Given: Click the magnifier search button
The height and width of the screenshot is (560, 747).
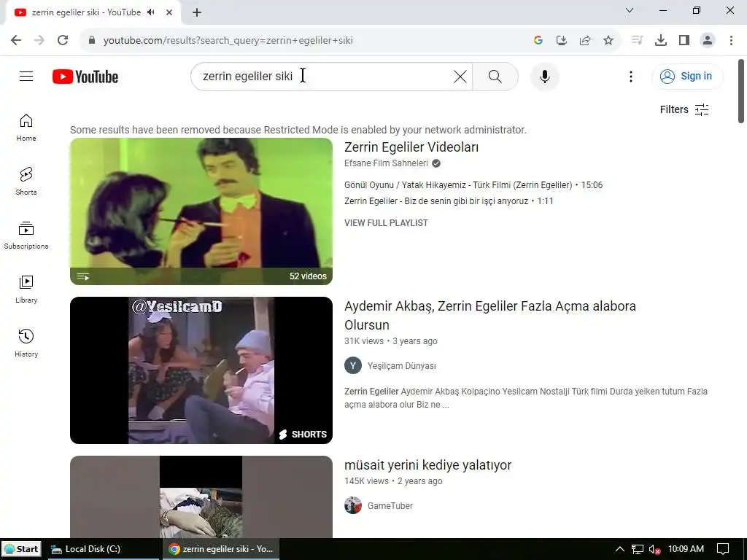Looking at the screenshot, I should (x=495, y=76).
